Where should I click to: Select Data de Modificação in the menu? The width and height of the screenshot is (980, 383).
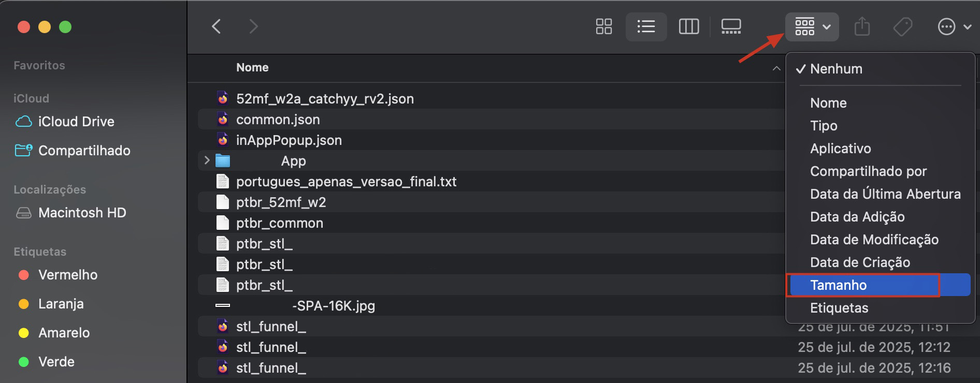(x=874, y=239)
